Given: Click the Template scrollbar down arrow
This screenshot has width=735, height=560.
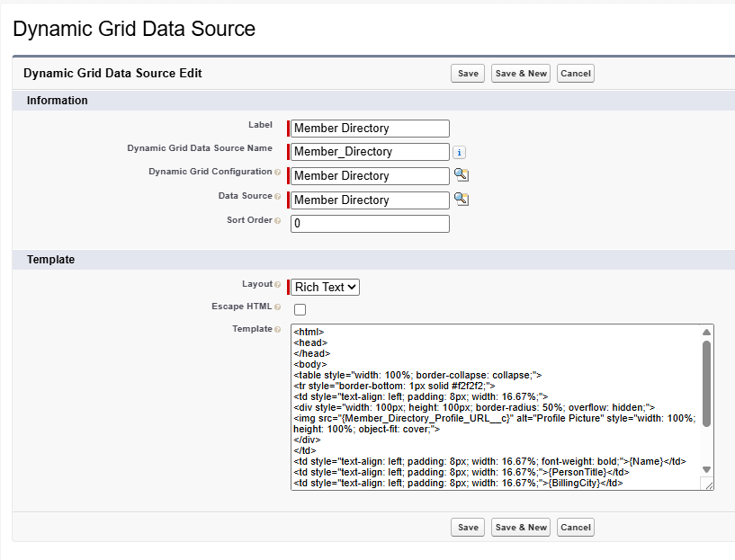Looking at the screenshot, I should pyautogui.click(x=706, y=469).
